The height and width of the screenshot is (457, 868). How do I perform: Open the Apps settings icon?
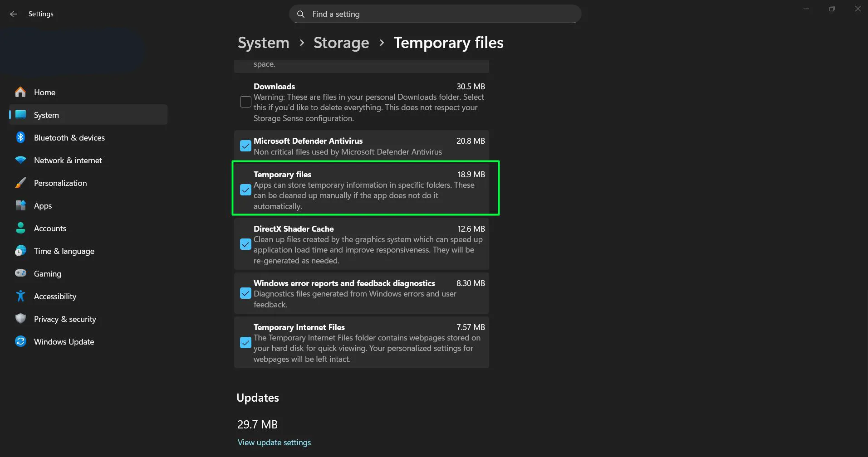20,205
